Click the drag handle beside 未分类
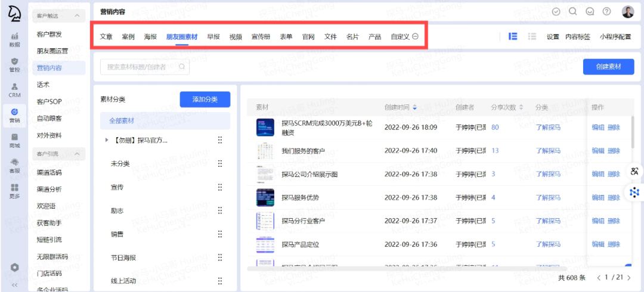Screen dimensions: 644x292 (x=219, y=164)
